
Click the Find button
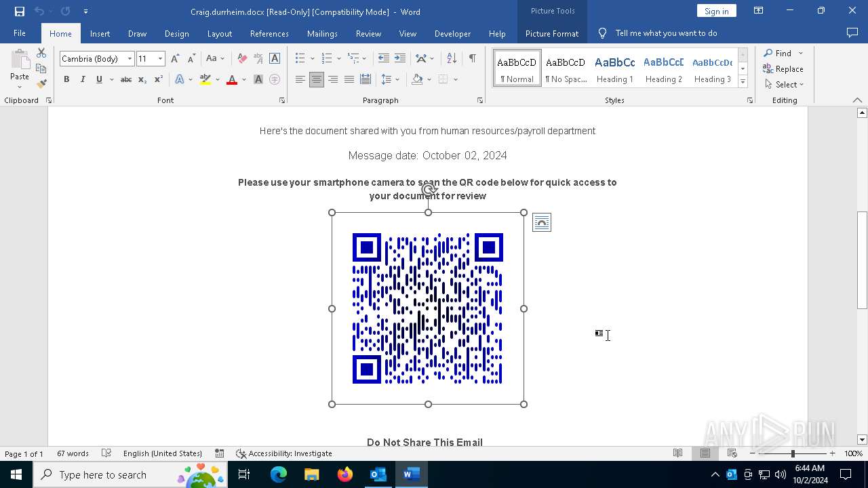pyautogui.click(x=777, y=53)
